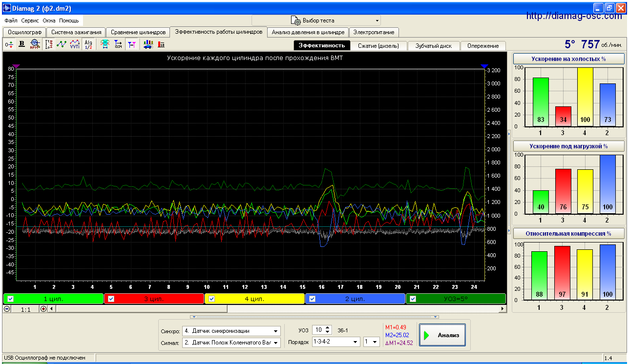Open the Сигнал sensor dropdown
Image resolution: width=629 pixels, height=364 pixels.
tap(231, 343)
